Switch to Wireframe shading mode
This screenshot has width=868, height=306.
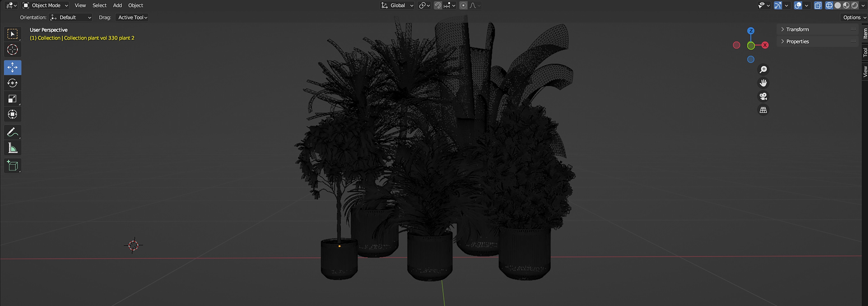829,5
